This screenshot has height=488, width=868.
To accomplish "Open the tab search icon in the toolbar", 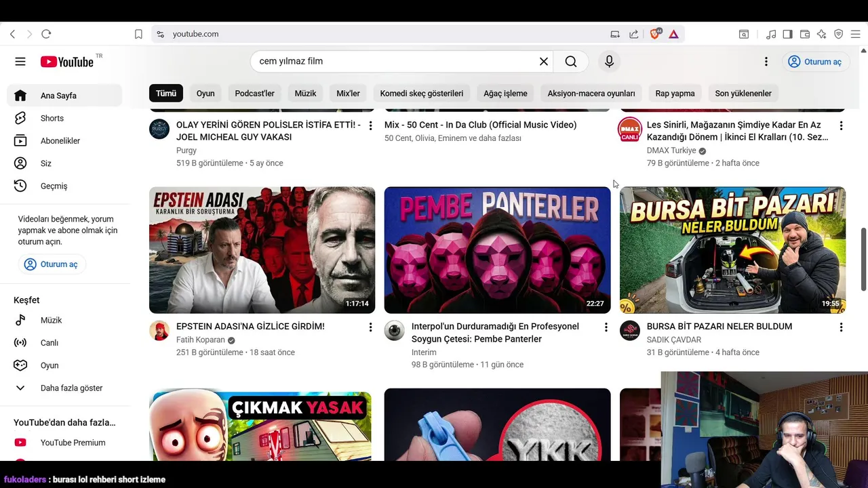I will point(744,34).
